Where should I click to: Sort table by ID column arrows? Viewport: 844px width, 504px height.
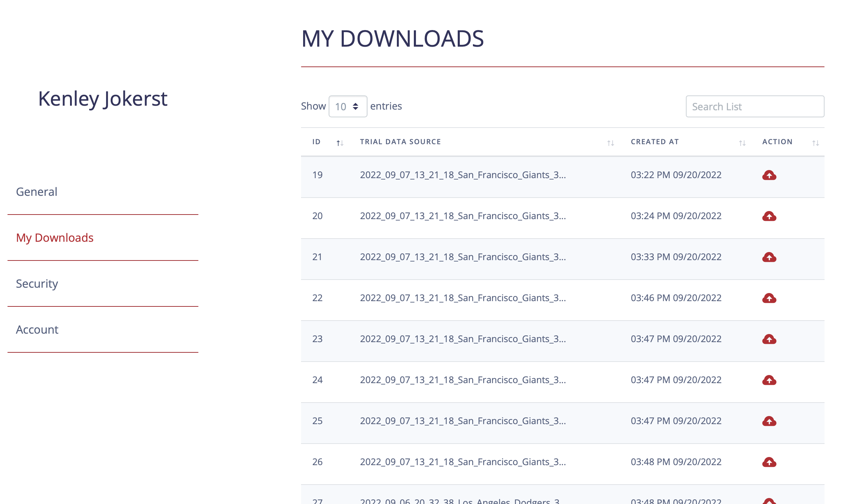coord(340,143)
